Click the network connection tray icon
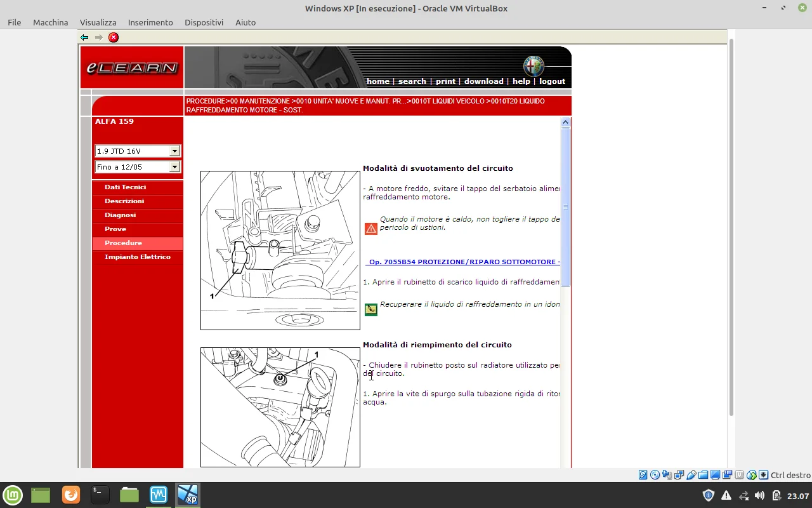812x508 pixels. pos(743,495)
